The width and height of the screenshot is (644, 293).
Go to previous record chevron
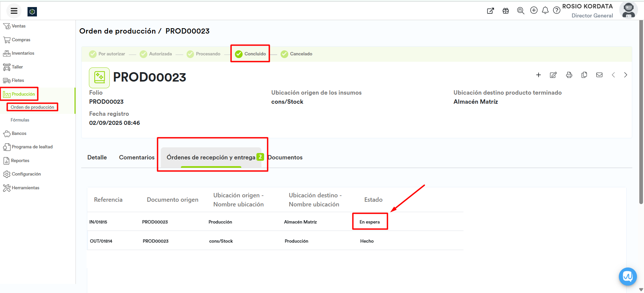(613, 75)
